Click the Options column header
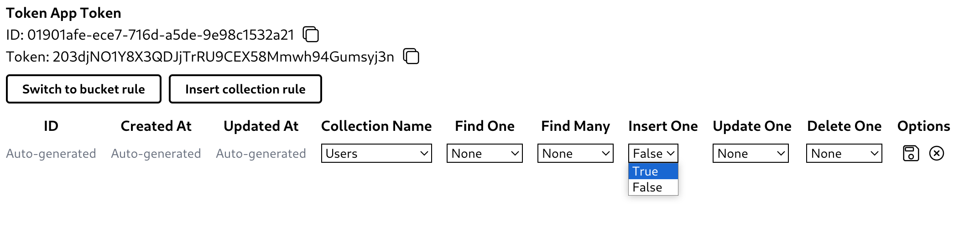Screen dimensions: 980x238 923,126
